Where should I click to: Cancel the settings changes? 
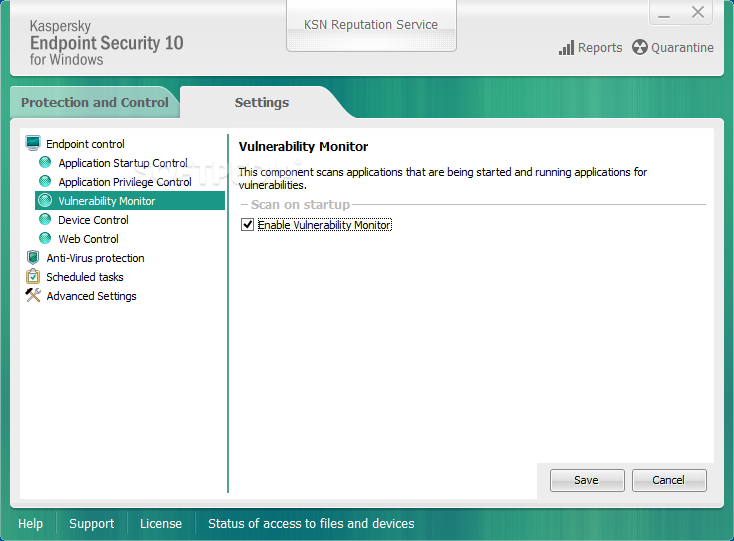point(669,480)
